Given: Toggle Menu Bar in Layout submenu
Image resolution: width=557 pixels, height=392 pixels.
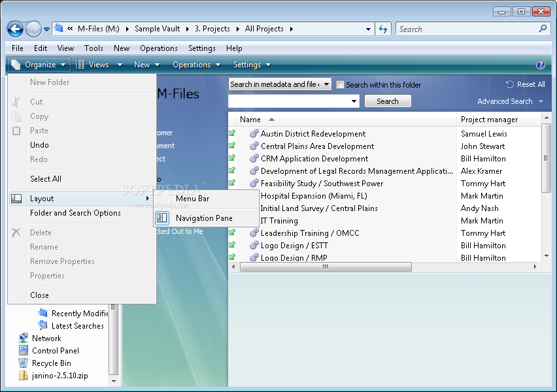Looking at the screenshot, I should pos(193,199).
